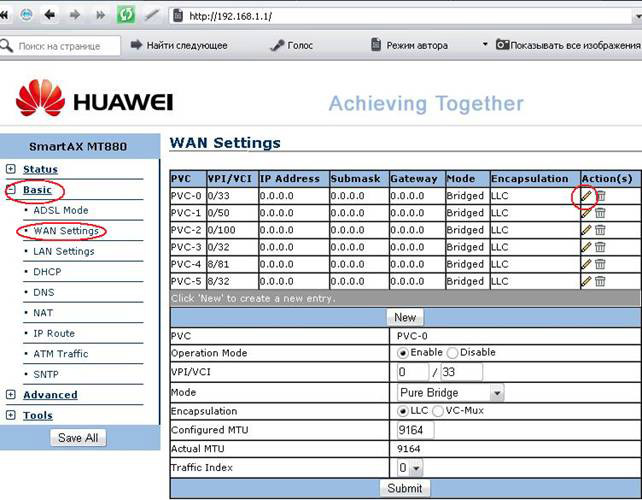
Task: Click the Save All button
Action: point(78,438)
